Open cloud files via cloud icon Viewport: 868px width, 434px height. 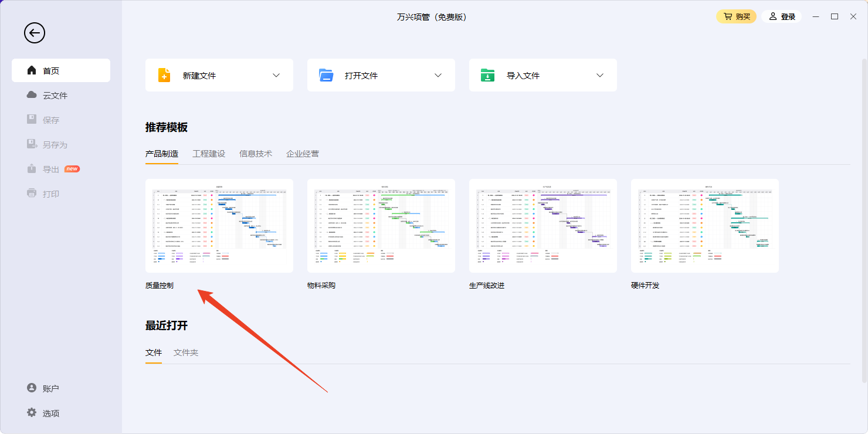pyautogui.click(x=32, y=95)
